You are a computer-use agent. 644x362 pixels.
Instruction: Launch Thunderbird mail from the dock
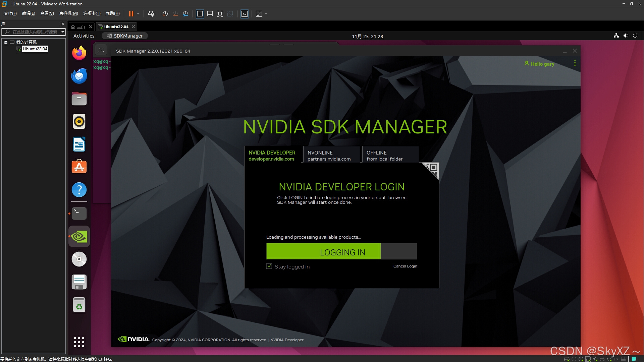click(x=79, y=76)
